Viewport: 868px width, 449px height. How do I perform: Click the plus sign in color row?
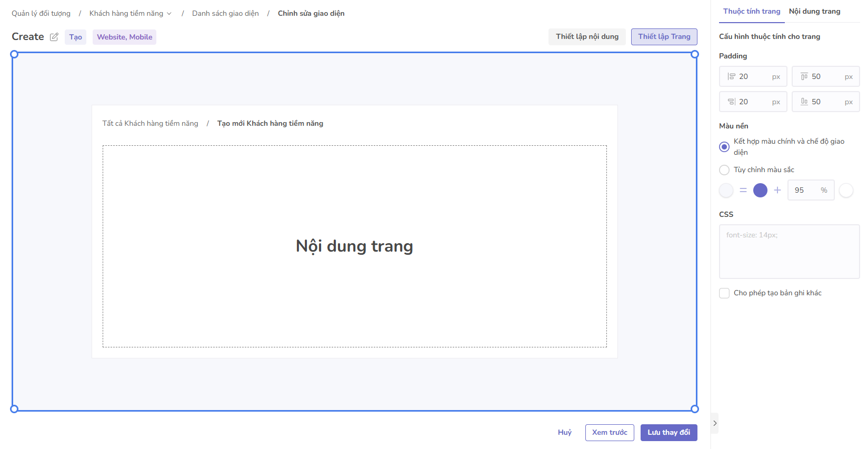(x=777, y=190)
